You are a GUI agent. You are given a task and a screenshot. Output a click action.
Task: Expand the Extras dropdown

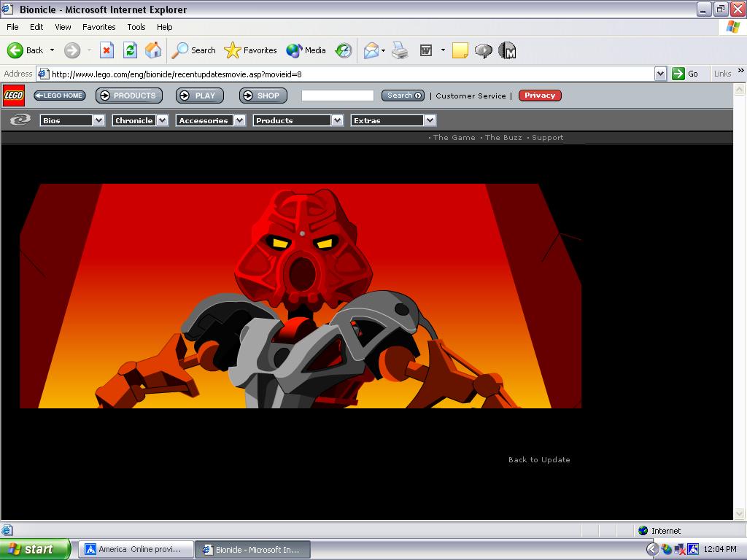[x=430, y=120]
